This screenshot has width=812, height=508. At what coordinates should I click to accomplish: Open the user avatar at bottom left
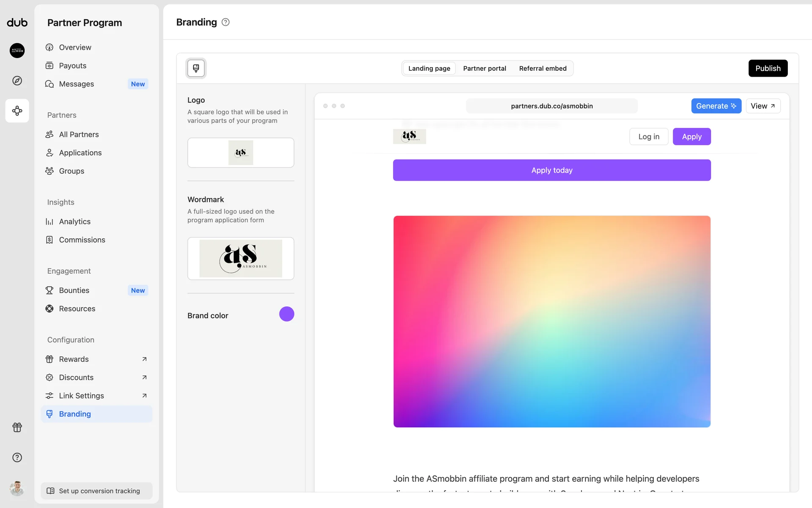(x=17, y=488)
